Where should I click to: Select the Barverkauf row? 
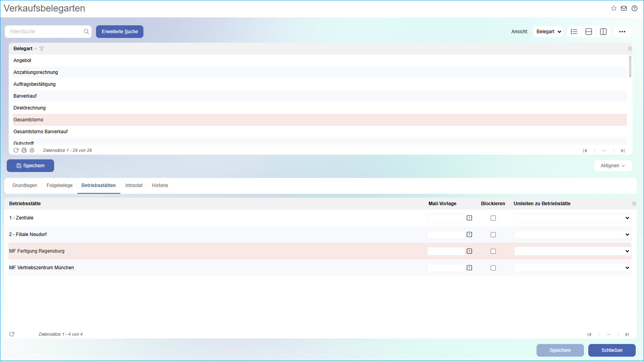click(320, 96)
